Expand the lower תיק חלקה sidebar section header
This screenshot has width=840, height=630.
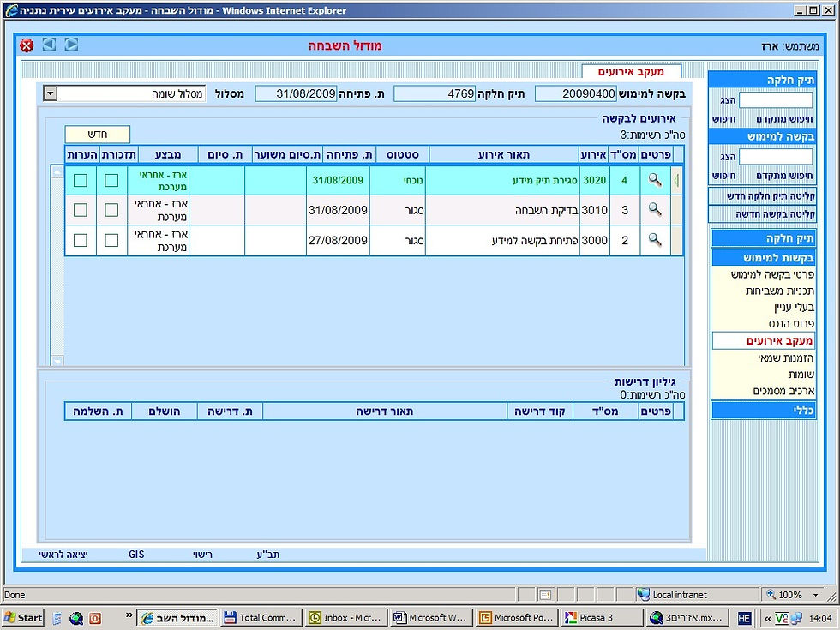(764, 238)
